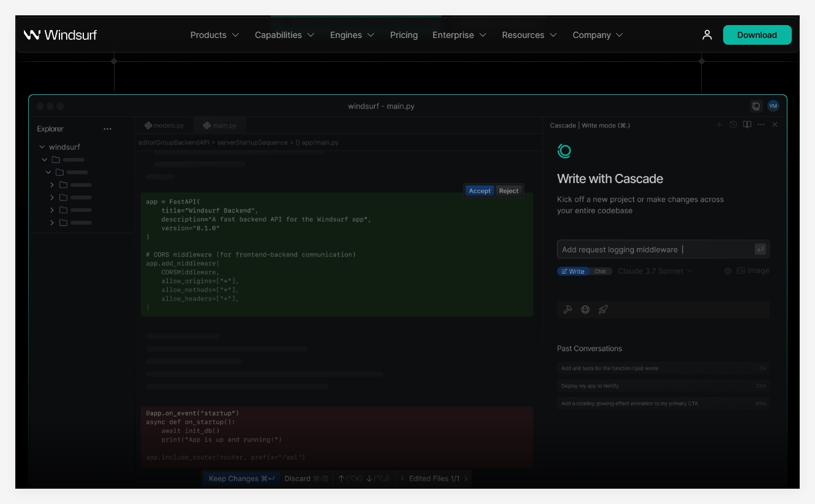Click the globe web search icon
The image size is (815, 504).
(x=585, y=309)
